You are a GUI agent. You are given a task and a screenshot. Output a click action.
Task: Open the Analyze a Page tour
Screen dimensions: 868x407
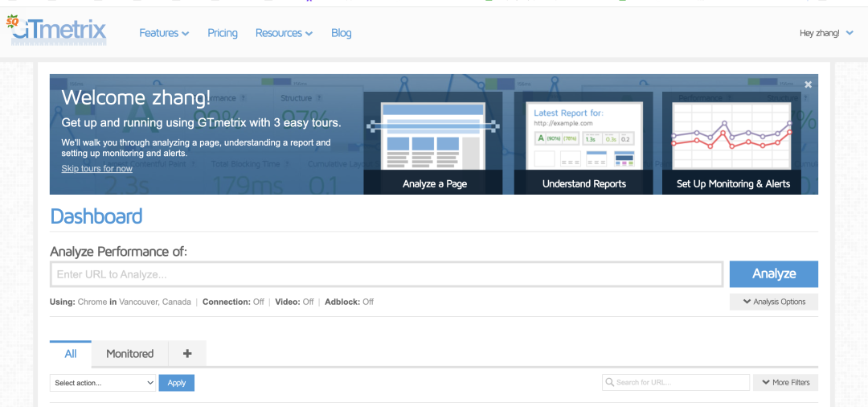click(433, 142)
